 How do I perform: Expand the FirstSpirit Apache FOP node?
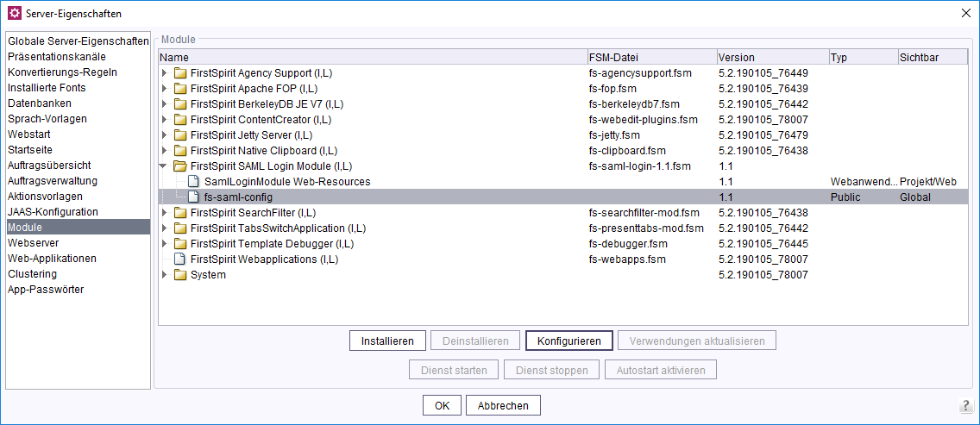click(165, 89)
